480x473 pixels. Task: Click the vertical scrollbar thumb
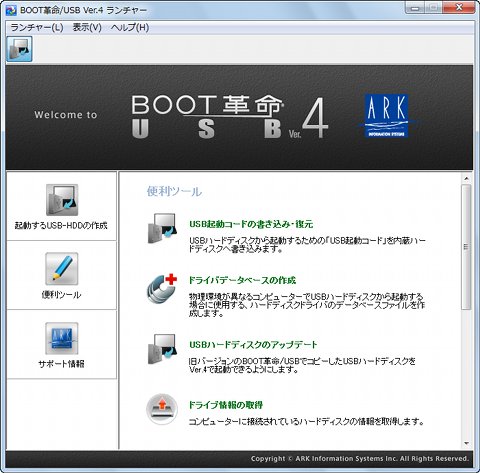tap(466, 247)
